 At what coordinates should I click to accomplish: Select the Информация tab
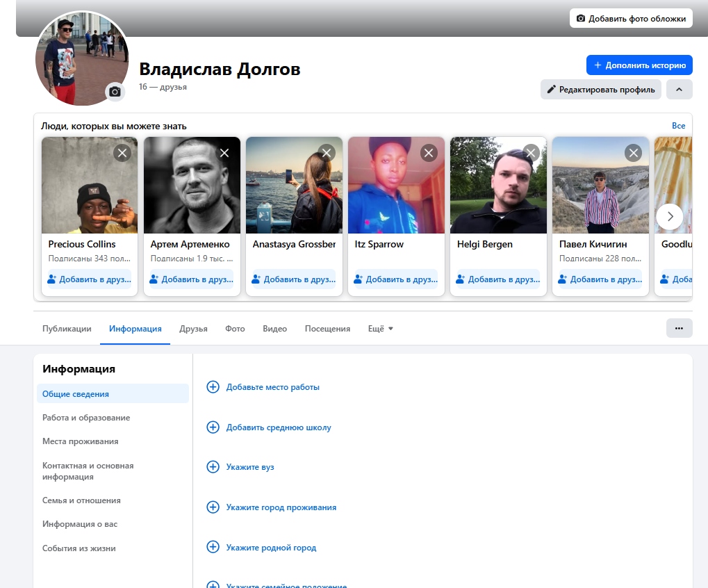pos(135,329)
